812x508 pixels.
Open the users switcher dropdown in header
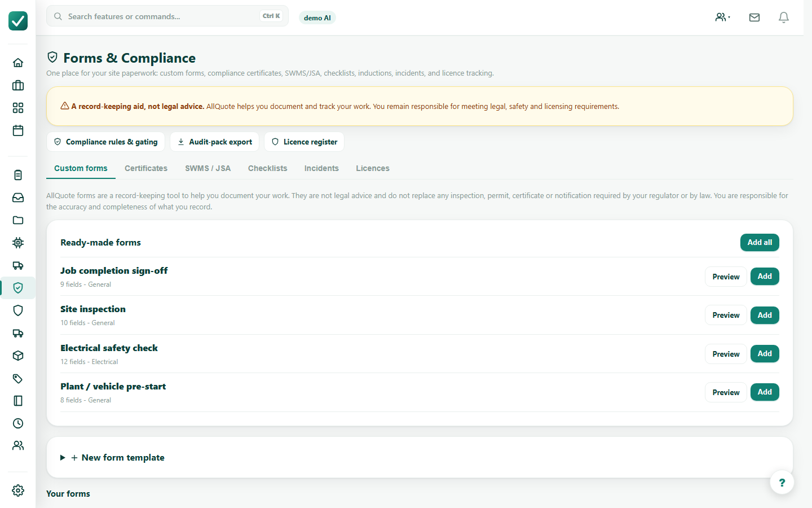pos(723,17)
